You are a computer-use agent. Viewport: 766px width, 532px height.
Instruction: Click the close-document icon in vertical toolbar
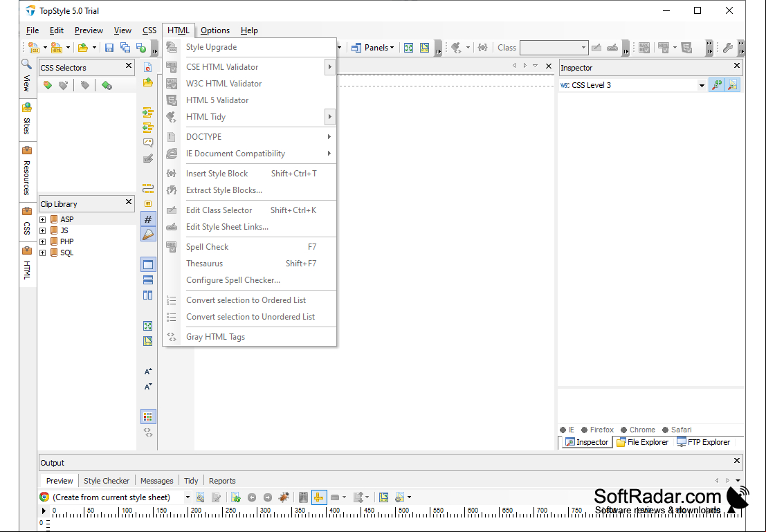[147, 67]
